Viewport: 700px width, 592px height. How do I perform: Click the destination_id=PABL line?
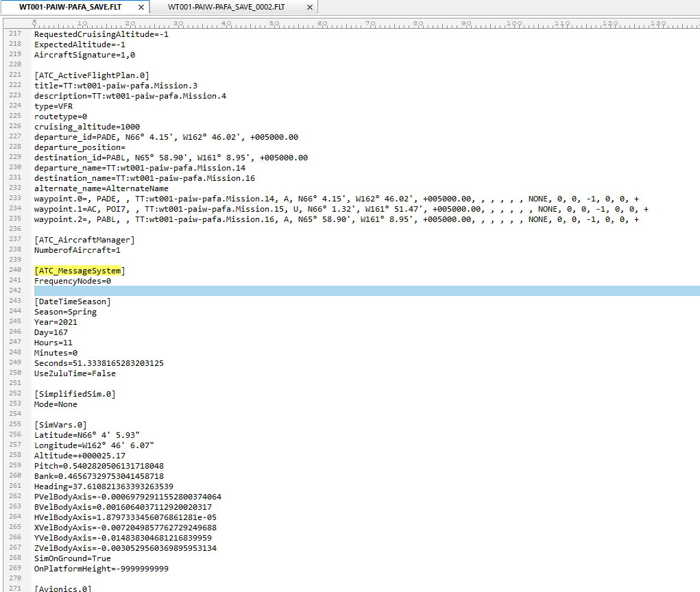click(171, 158)
